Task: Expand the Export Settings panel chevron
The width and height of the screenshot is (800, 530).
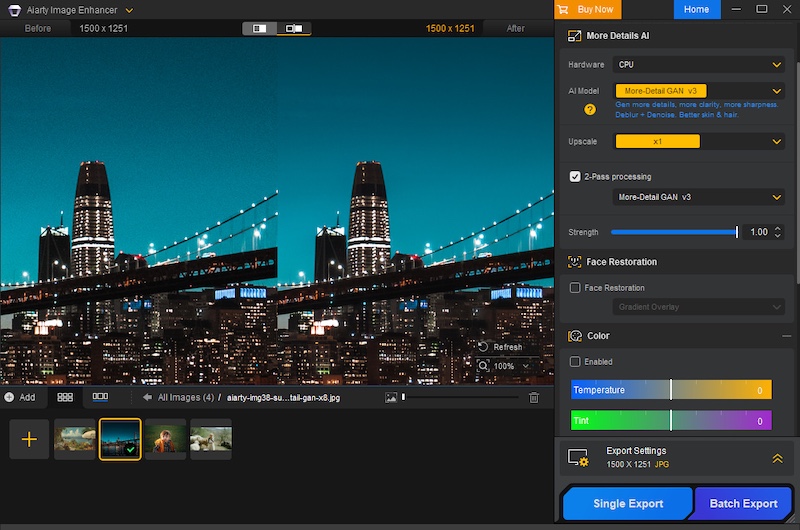Action: point(777,458)
